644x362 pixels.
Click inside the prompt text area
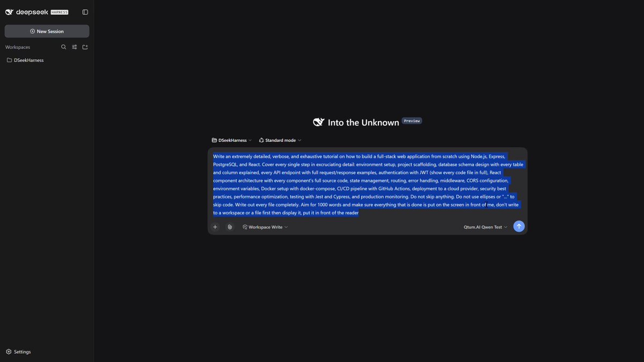tap(367, 184)
